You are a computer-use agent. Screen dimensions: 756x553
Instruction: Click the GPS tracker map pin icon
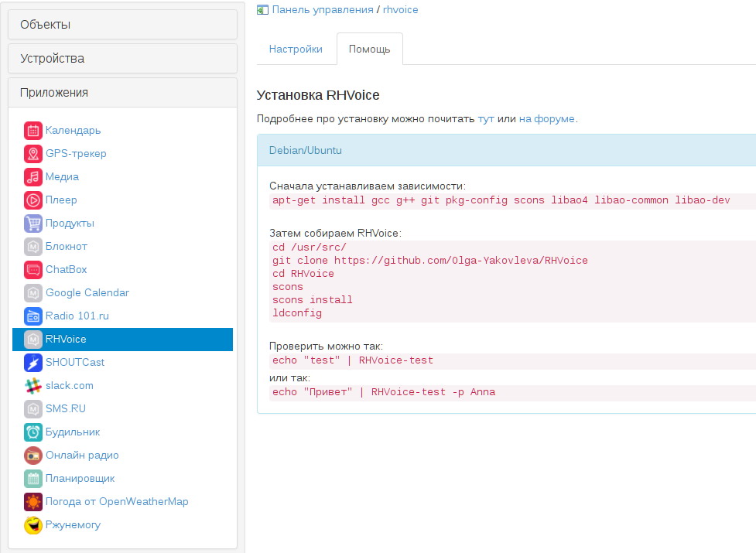point(32,154)
